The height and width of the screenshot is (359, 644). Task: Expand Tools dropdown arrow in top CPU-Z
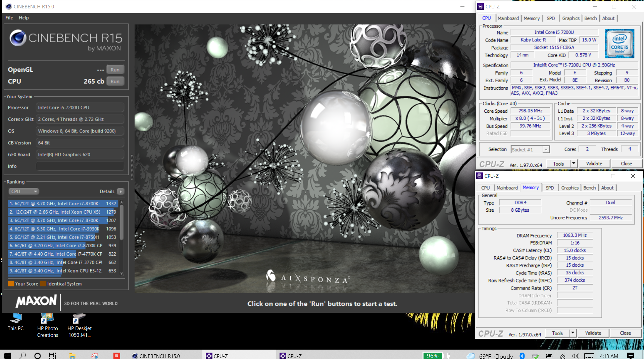pos(574,164)
